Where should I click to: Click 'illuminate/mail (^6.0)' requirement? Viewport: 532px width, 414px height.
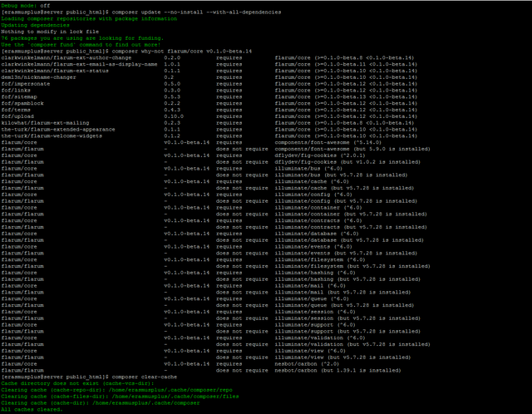(310, 286)
